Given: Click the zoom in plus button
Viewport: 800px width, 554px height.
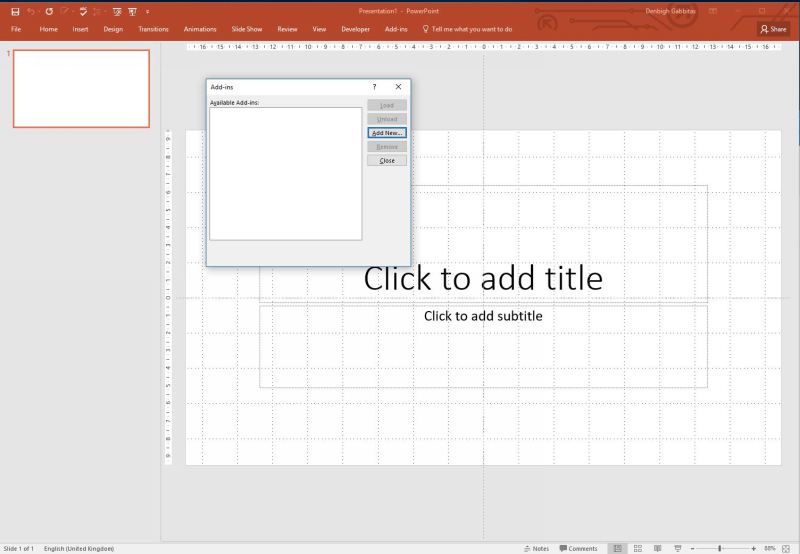Looking at the screenshot, I should coord(754,548).
